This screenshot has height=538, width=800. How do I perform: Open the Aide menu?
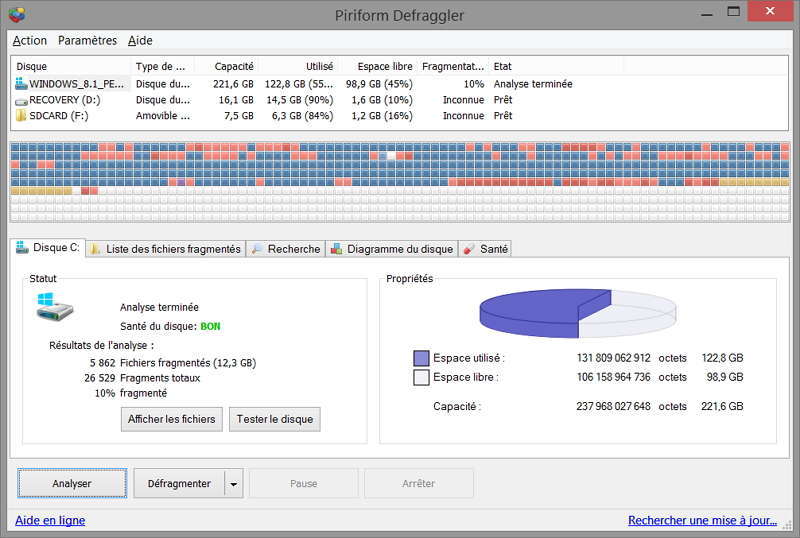coord(140,40)
